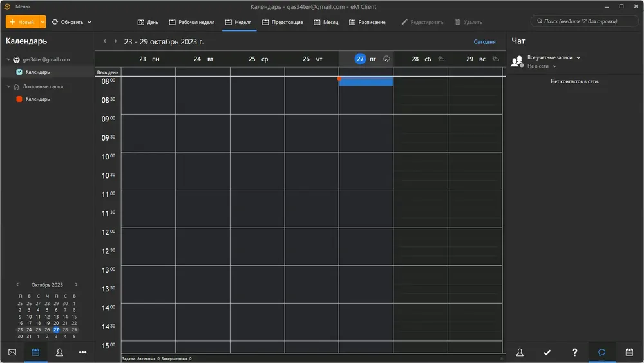Jump to today via Сегодня
Screen dimensions: 644x363
click(485, 41)
